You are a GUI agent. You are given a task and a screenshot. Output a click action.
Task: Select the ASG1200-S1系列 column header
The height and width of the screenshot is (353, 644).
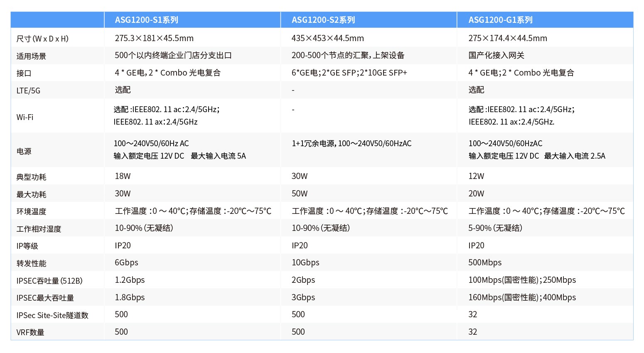147,20
